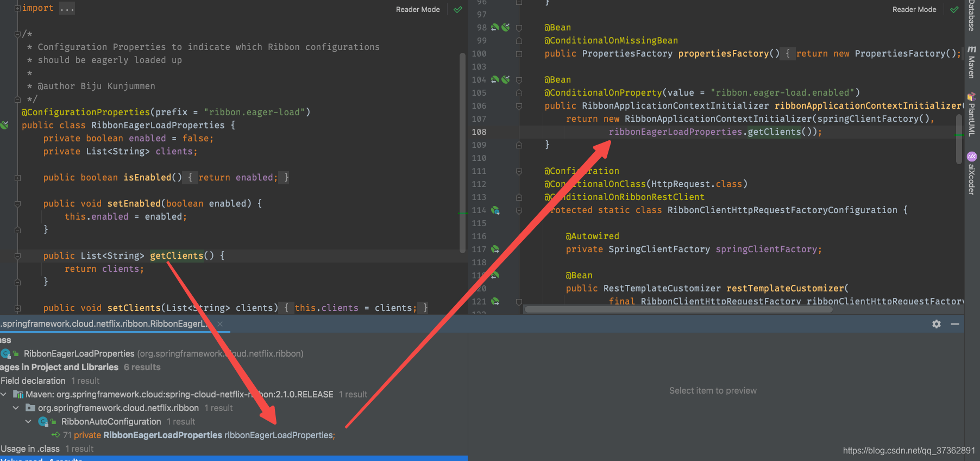Image resolution: width=980 pixels, height=461 pixels.
Task: Click line number 108 in the gutter
Action: pyautogui.click(x=479, y=132)
